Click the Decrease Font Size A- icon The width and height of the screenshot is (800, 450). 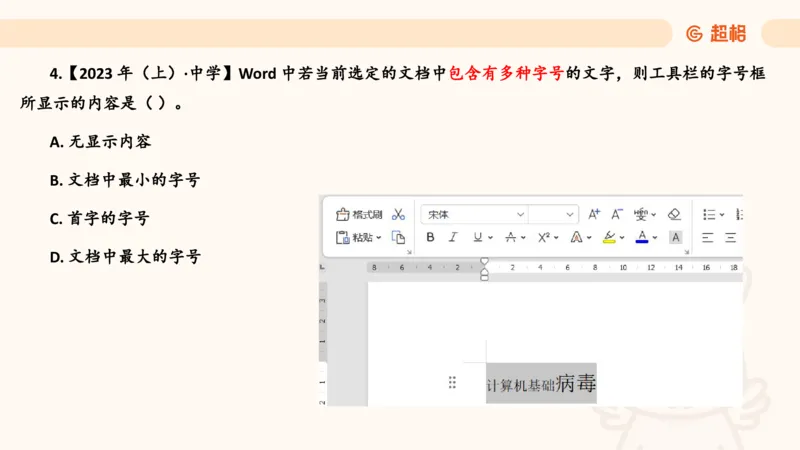617,214
